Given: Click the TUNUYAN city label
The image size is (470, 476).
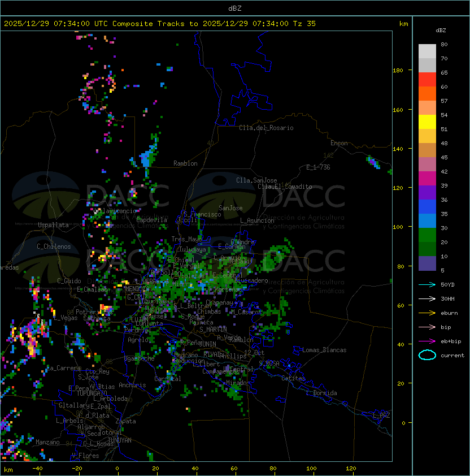Looking at the screenshot, I should tap(120, 440).
